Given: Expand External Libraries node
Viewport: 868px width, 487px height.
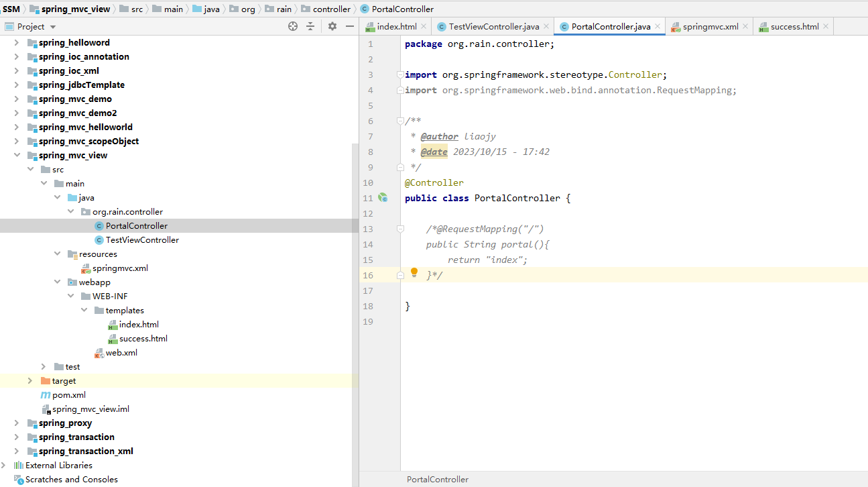Looking at the screenshot, I should point(4,465).
